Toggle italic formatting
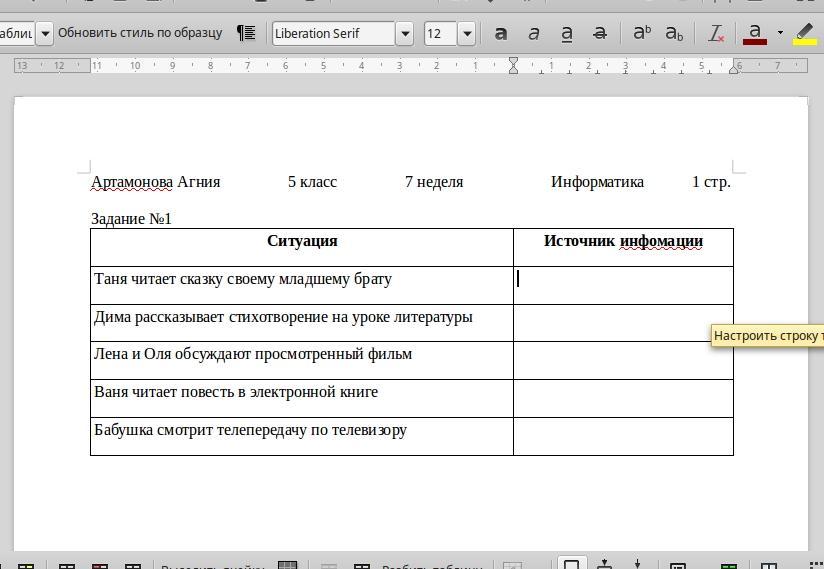Image resolution: width=824 pixels, height=569 pixels. coord(533,34)
